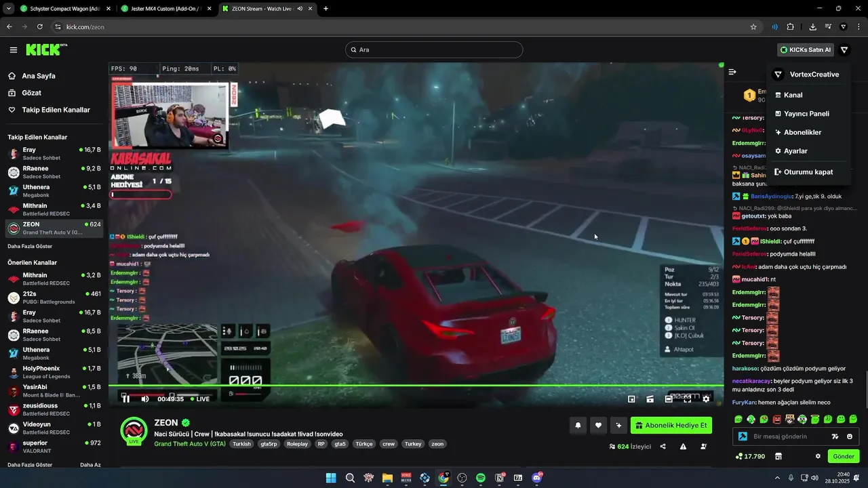Click the subscribe sparkle button
The image size is (868, 488).
[x=618, y=426]
